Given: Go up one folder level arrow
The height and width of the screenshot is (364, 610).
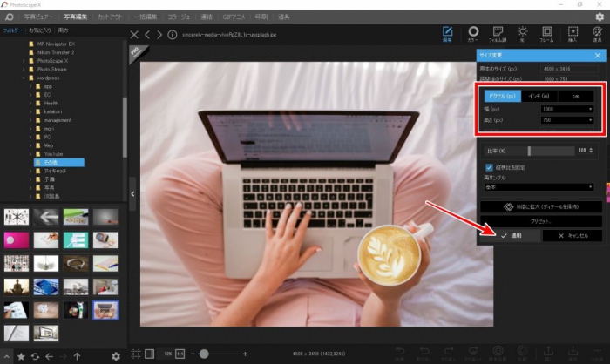Looking at the screenshot, I should point(77,356).
